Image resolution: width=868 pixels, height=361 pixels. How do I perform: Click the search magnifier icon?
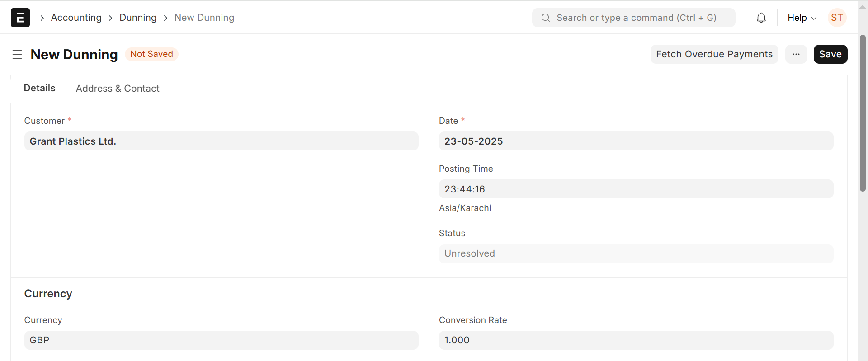[x=546, y=18]
